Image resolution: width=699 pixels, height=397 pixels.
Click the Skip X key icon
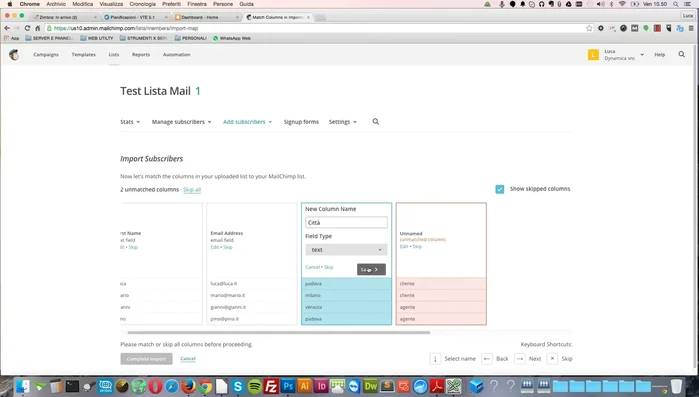pyautogui.click(x=552, y=359)
